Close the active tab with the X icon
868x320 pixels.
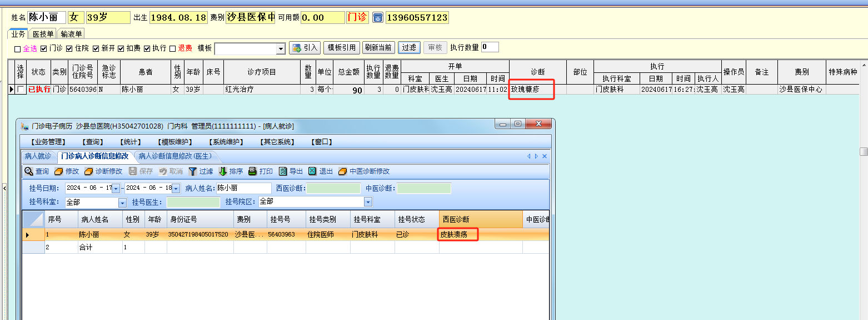point(545,156)
